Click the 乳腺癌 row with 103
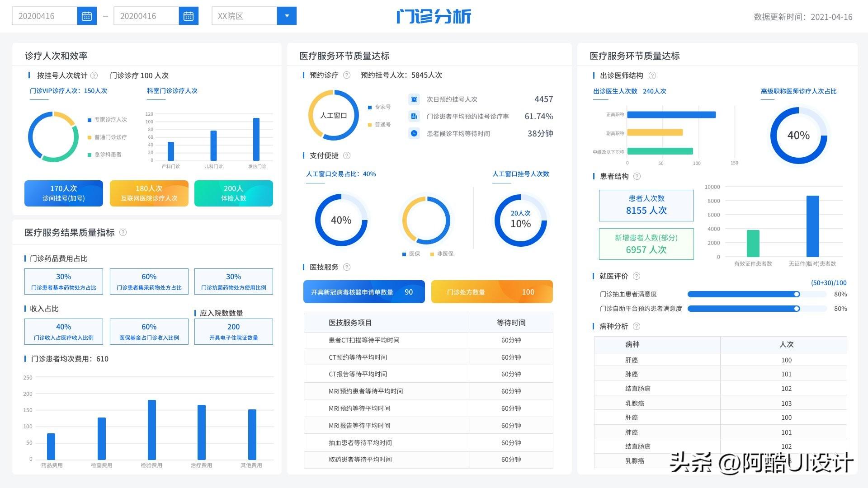The image size is (868, 488). tap(721, 403)
